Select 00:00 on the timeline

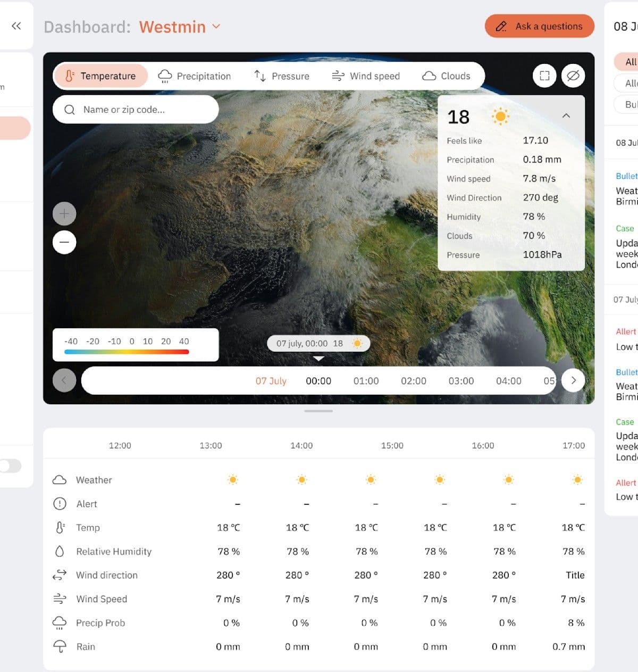318,381
